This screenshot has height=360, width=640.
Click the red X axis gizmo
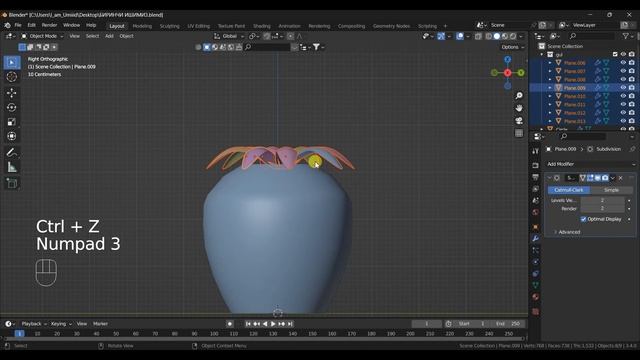tap(507, 73)
